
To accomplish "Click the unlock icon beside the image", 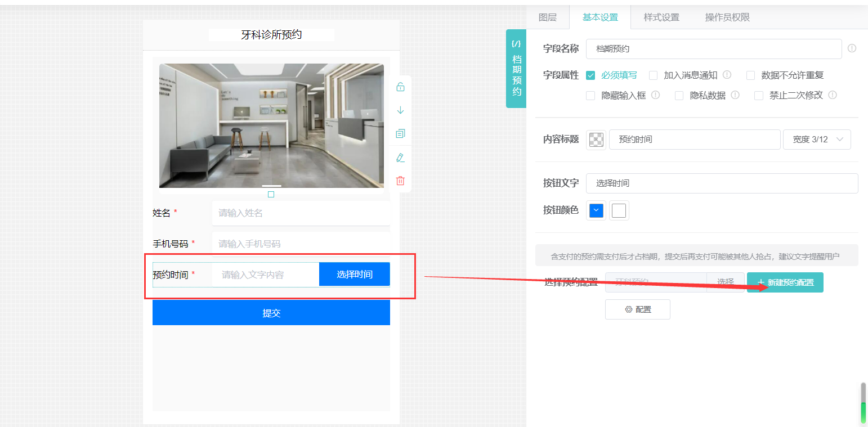I will pos(400,87).
